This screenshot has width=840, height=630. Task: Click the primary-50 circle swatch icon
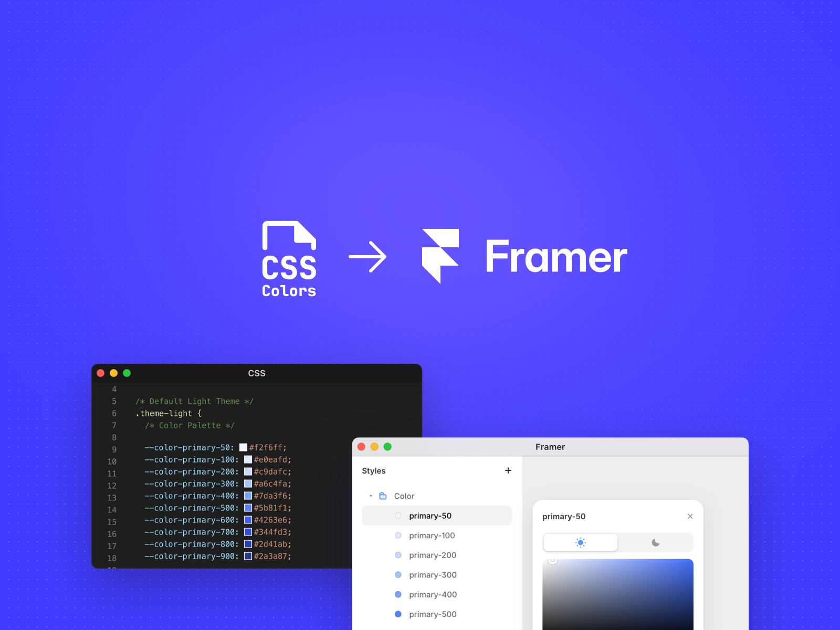[398, 516]
